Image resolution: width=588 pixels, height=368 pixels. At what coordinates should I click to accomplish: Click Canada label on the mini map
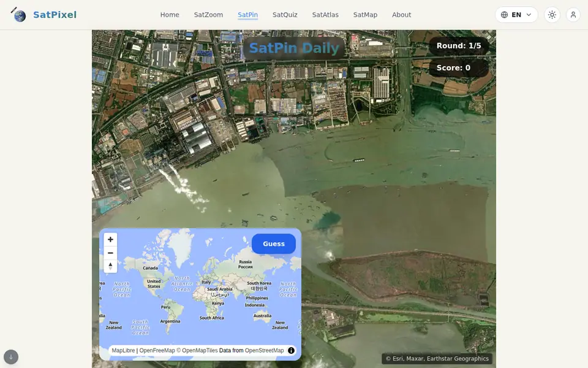(151, 268)
